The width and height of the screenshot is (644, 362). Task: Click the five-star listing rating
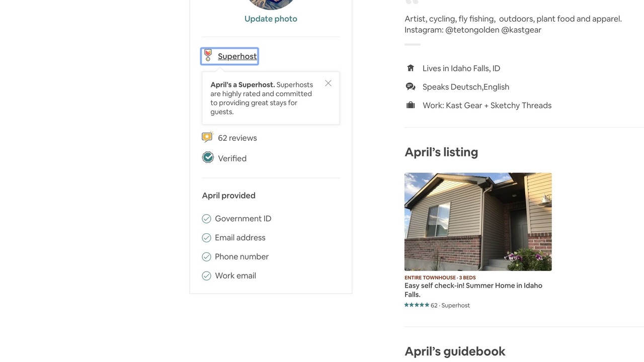click(417, 305)
